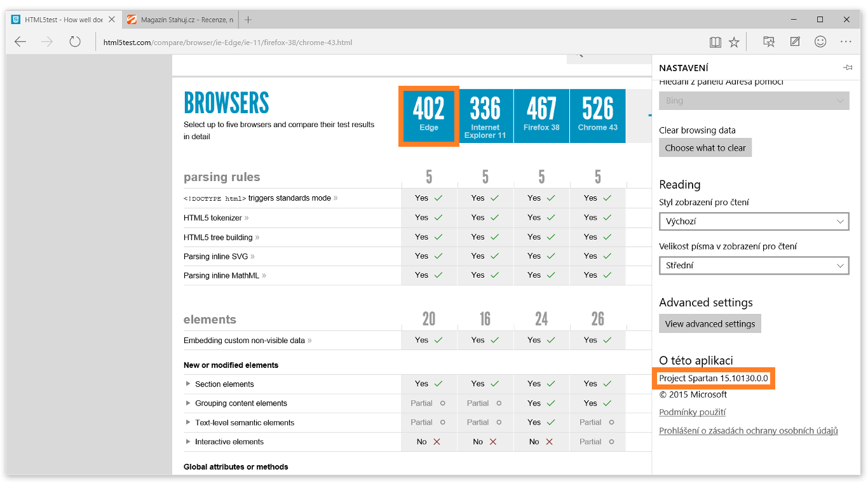
Task: Select the Internet Explorer 11 score tile
Action: click(x=485, y=116)
